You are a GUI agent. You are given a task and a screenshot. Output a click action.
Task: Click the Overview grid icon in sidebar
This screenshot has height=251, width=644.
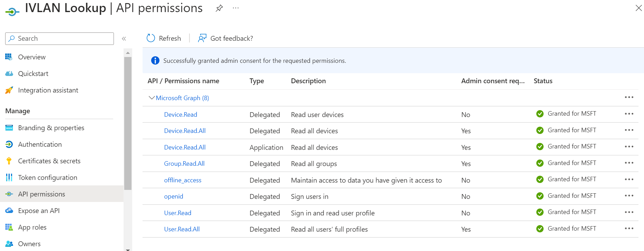(9, 57)
